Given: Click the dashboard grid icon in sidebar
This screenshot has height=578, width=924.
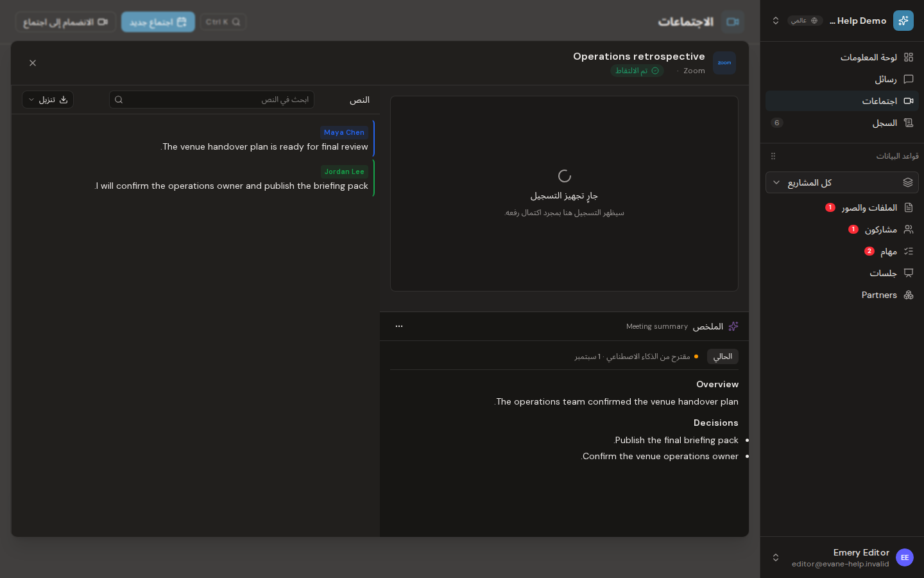Looking at the screenshot, I should point(909,57).
